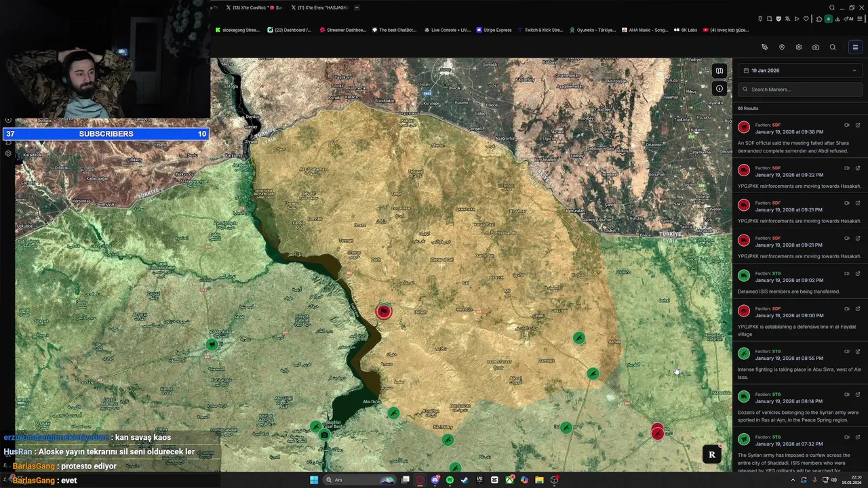Open the 19 Jan 2026 date dropdown

800,70
